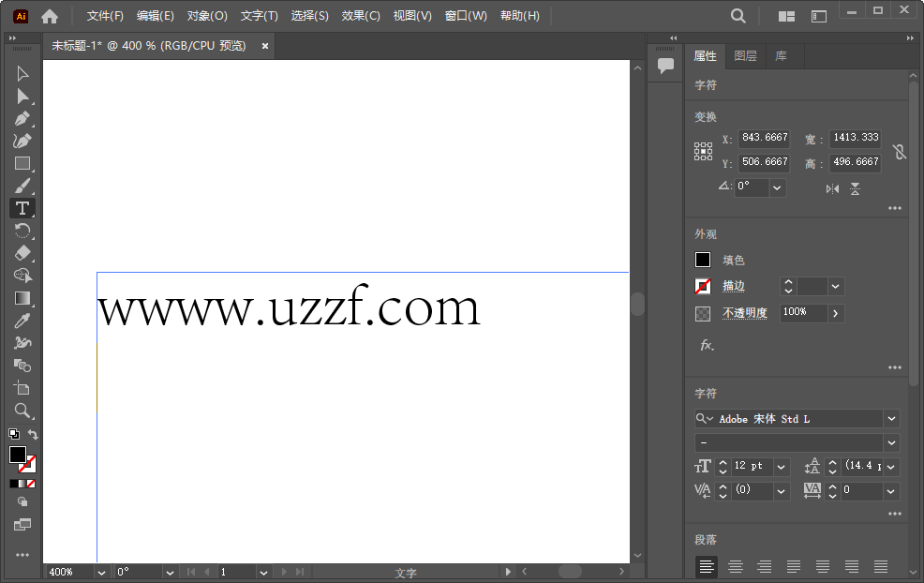
Task: Click the X coordinate input field
Action: 763,138
